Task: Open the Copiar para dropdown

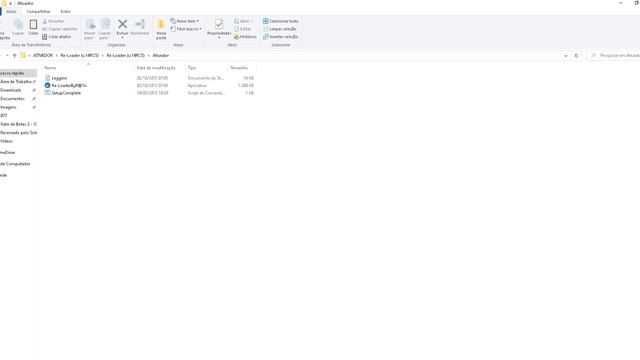Action: 105,35
